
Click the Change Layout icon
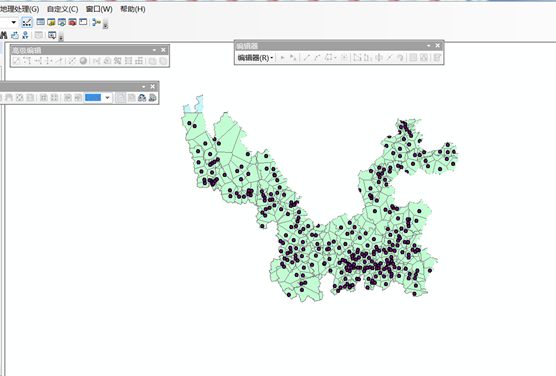[x=142, y=98]
